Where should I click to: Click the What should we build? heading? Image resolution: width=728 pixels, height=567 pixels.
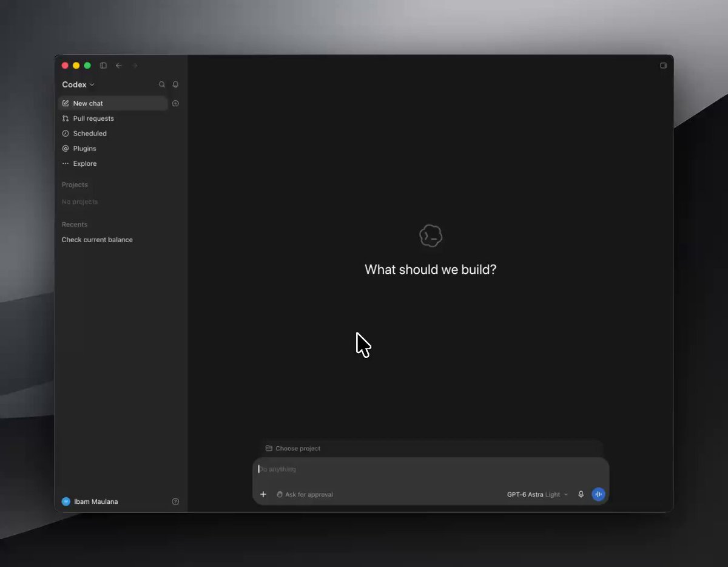point(431,270)
